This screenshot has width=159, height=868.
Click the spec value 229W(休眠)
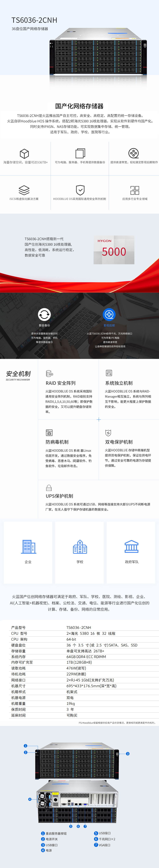76,674
